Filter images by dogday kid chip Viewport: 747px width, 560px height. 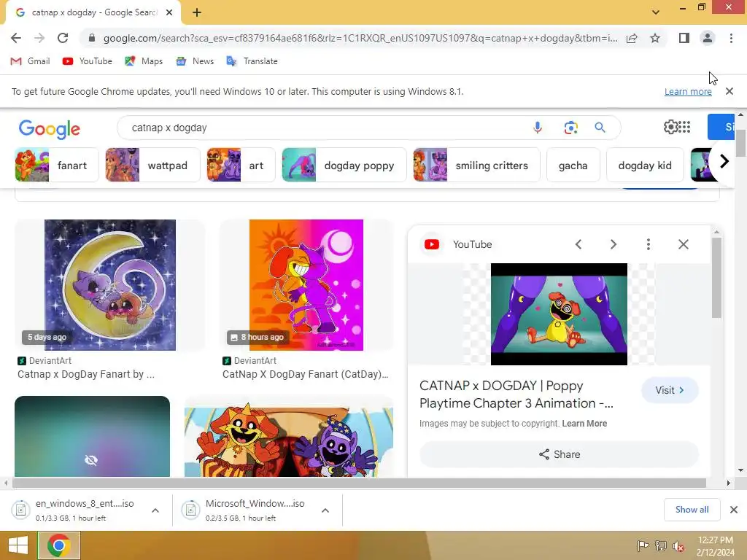[x=645, y=166]
